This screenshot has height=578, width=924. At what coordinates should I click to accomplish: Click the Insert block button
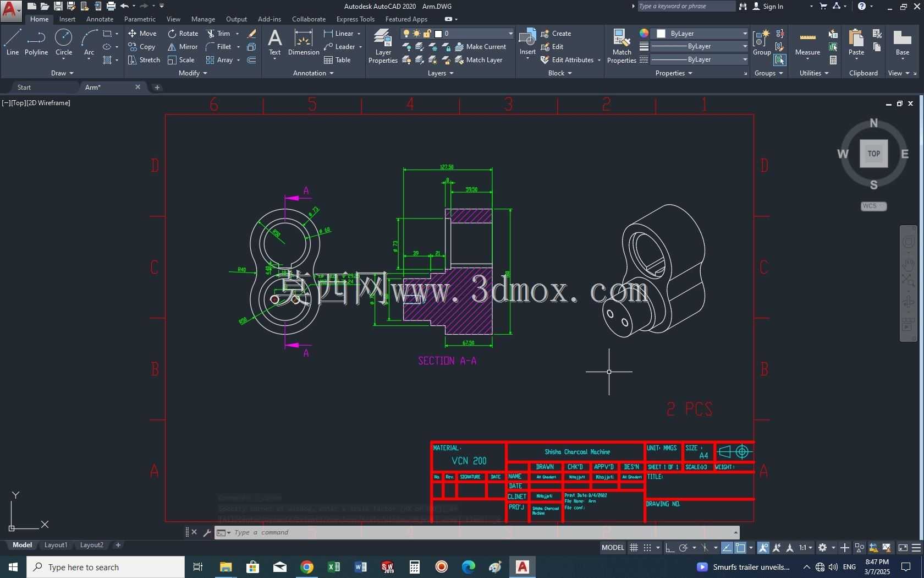(x=527, y=42)
